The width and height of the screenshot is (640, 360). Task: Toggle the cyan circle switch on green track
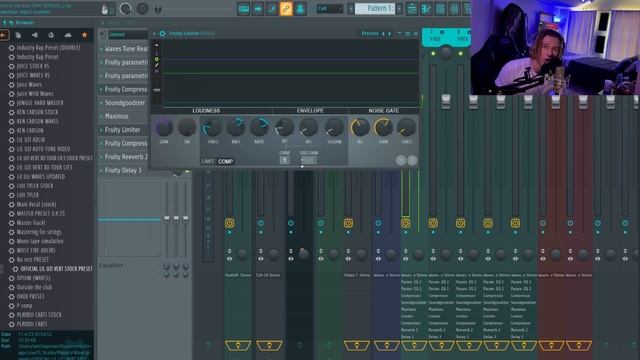pyautogui.click(x=321, y=223)
